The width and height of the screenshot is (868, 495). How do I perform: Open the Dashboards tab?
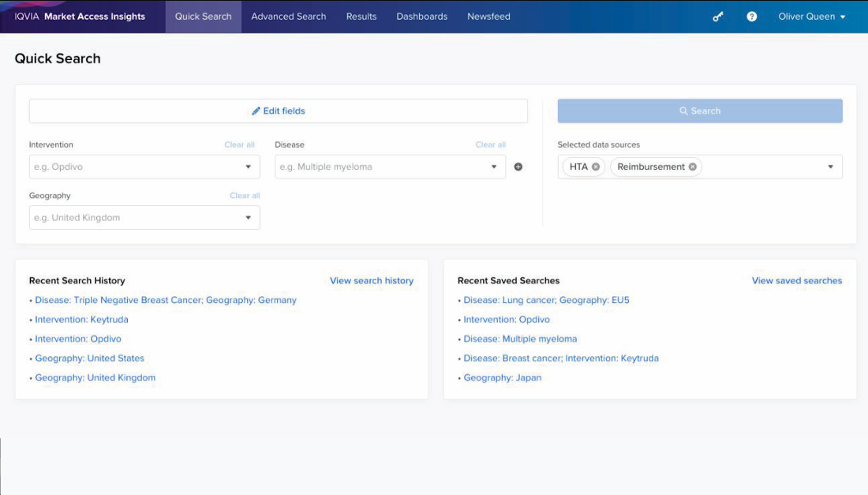click(x=422, y=17)
